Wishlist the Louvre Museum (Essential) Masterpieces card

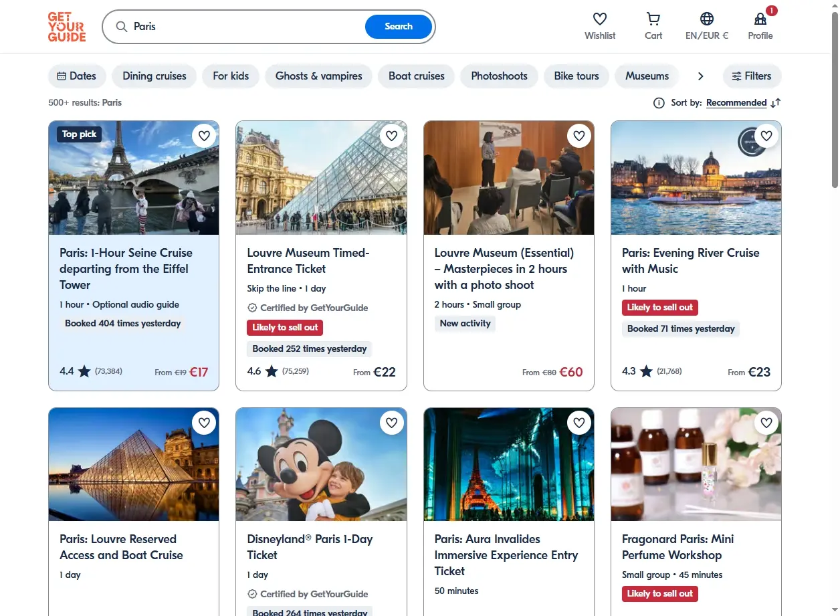coord(579,136)
